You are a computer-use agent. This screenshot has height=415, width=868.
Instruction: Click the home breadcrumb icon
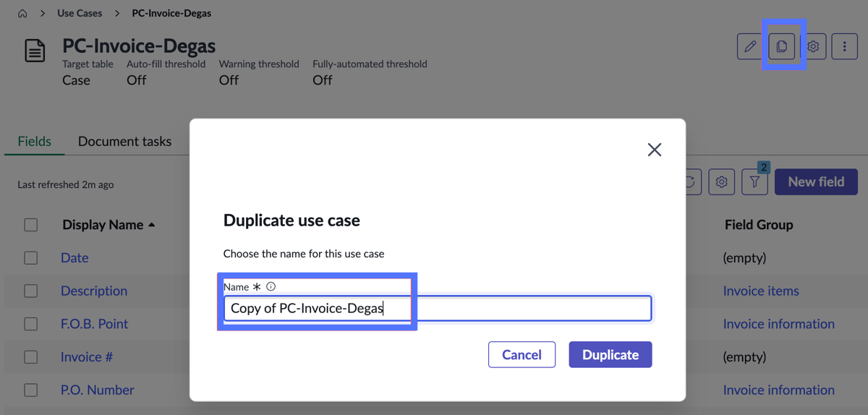[22, 13]
